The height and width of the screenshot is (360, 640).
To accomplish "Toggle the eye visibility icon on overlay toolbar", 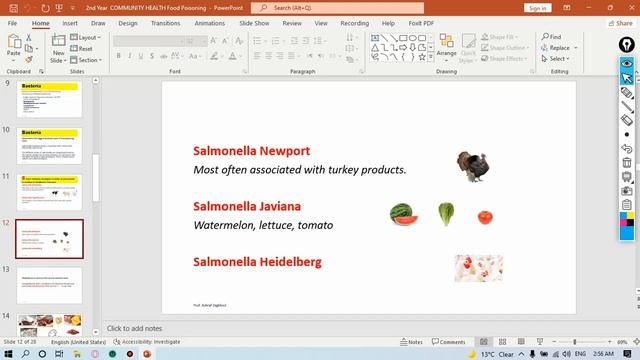I will [627, 64].
